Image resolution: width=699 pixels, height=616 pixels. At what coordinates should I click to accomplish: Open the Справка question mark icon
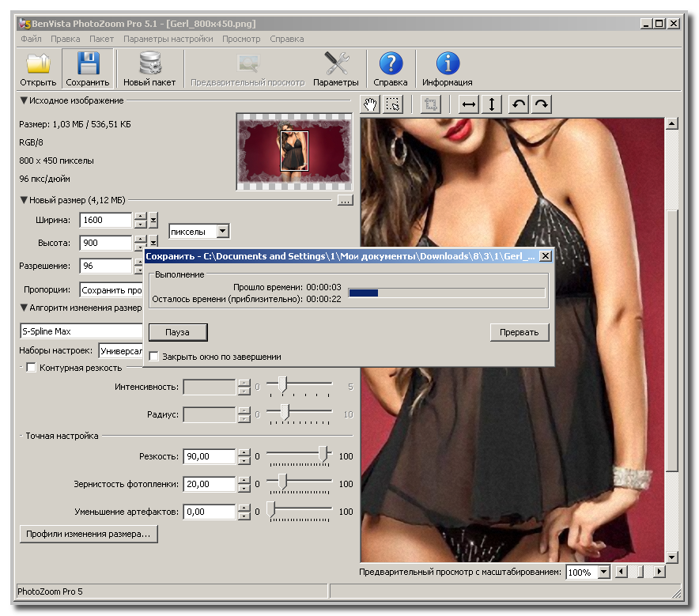click(x=391, y=64)
